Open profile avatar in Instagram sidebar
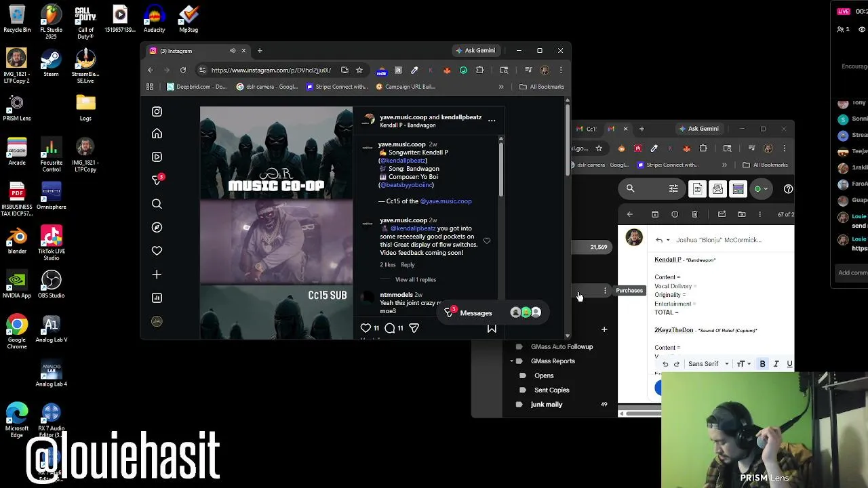868x488 pixels. 157,321
